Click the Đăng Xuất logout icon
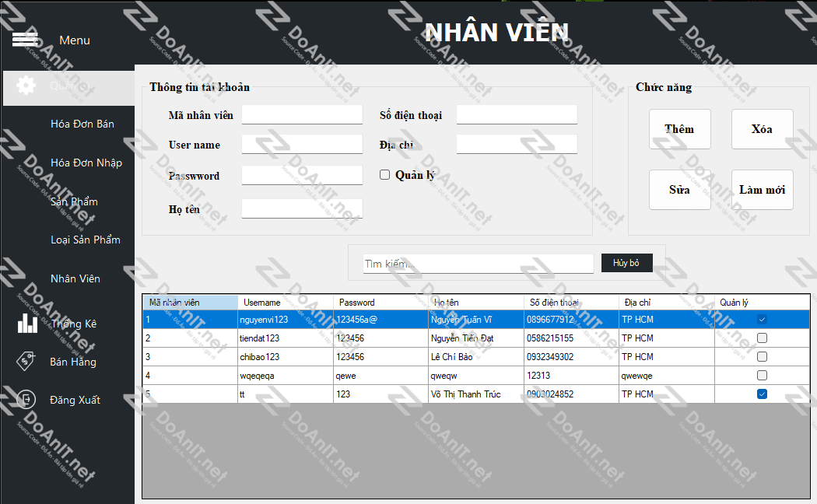This screenshot has height=504, width=817. [x=26, y=399]
